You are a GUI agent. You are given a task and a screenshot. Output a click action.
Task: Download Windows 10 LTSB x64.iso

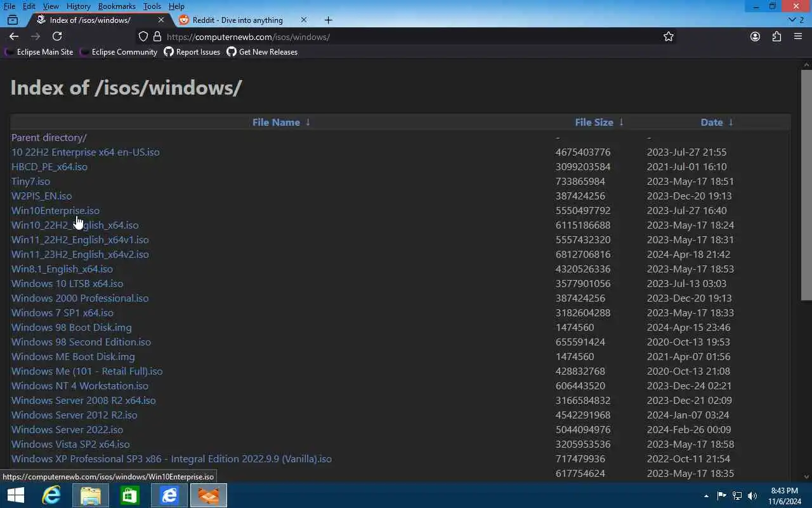point(67,283)
